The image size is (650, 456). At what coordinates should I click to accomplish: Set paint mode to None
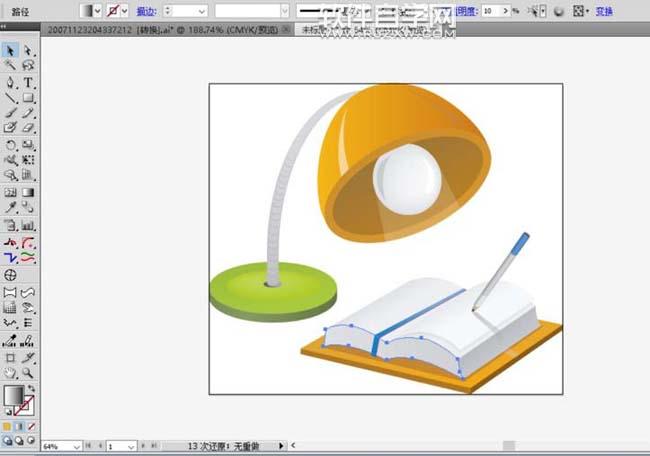click(x=31, y=426)
